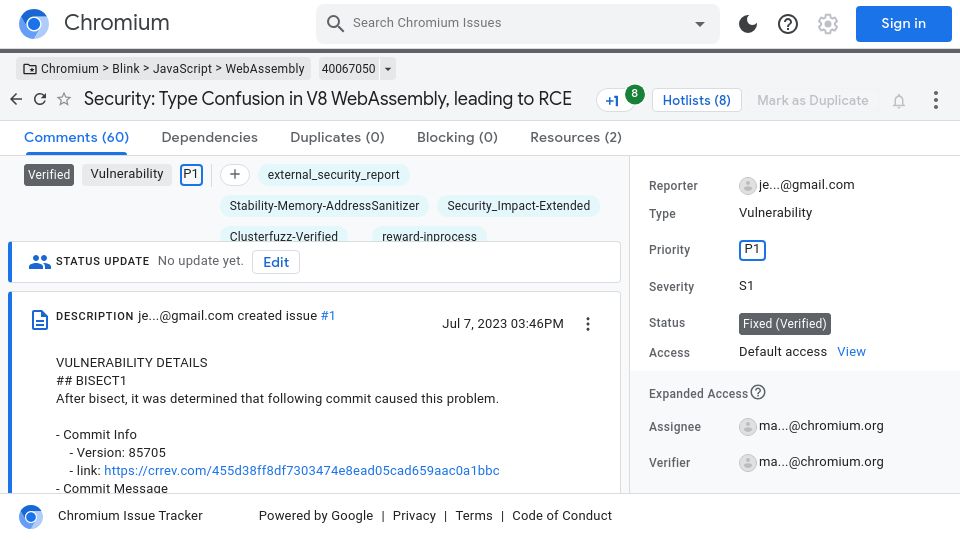960x540 pixels.
Task: Select the Stability-Memory-AddressSanitizer chip
Action: tap(324, 206)
